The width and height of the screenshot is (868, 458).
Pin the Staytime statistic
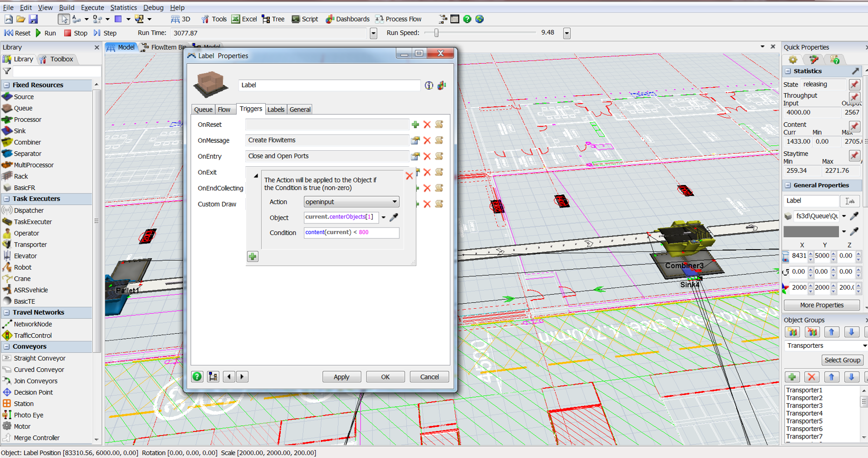click(854, 155)
